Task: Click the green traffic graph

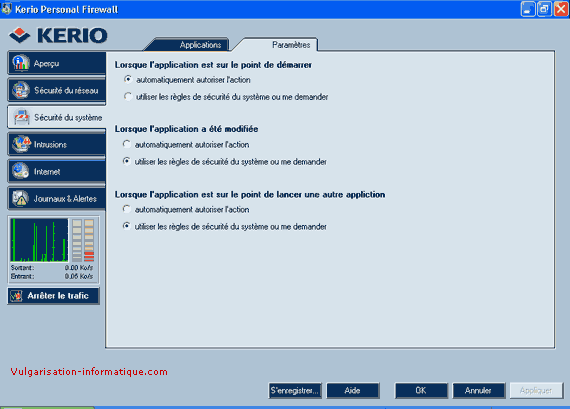Action: coord(39,240)
